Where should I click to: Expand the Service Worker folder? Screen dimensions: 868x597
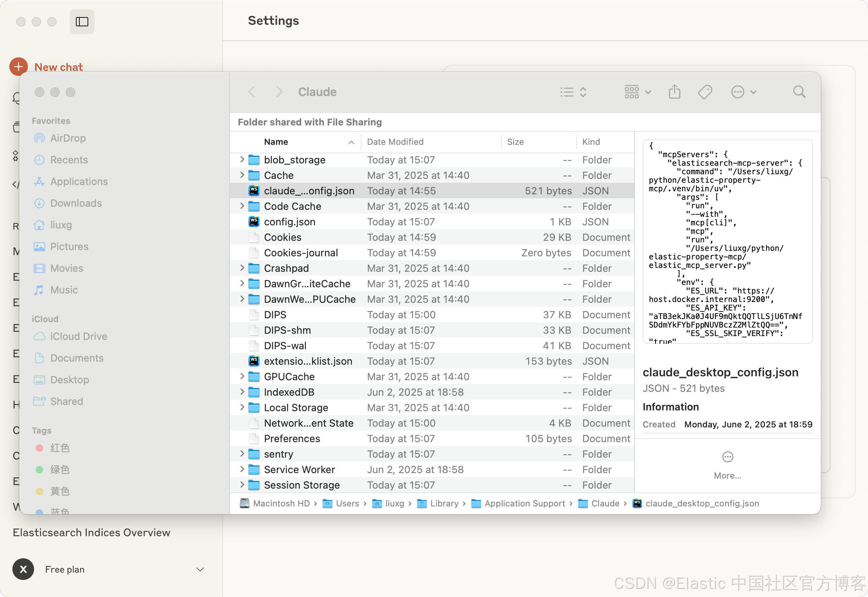(x=242, y=469)
